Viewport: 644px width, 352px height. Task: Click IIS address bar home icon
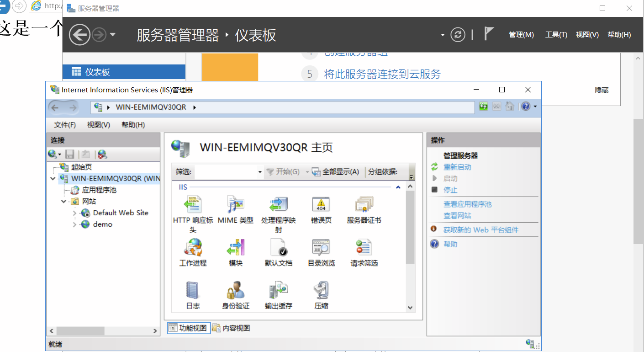point(510,107)
